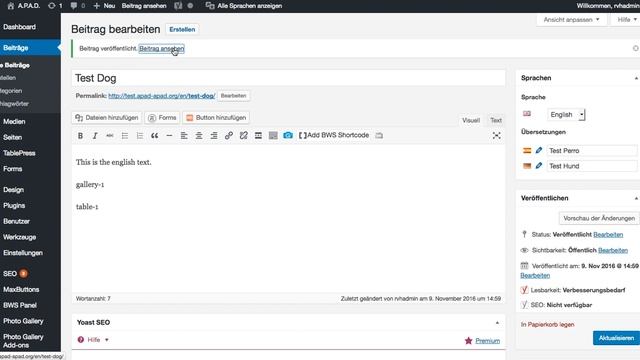Image resolution: width=640 pixels, height=360 pixels.
Task: Open Ansicht anpassen screen options
Action: 571,20
